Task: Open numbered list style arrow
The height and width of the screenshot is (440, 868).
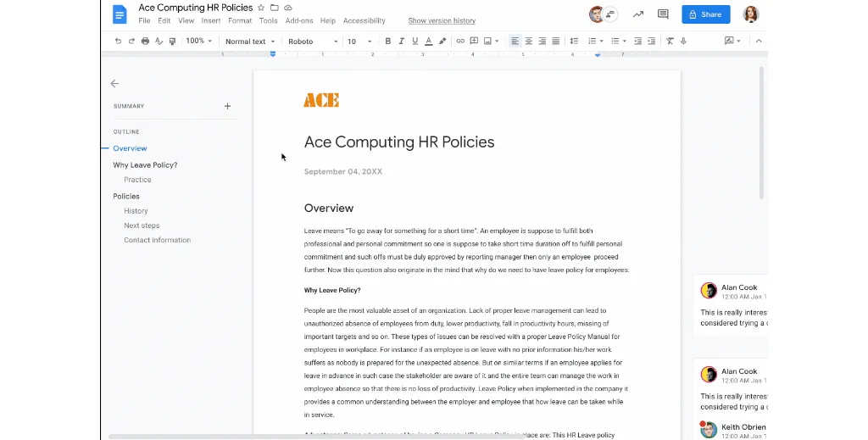Action: (601, 41)
